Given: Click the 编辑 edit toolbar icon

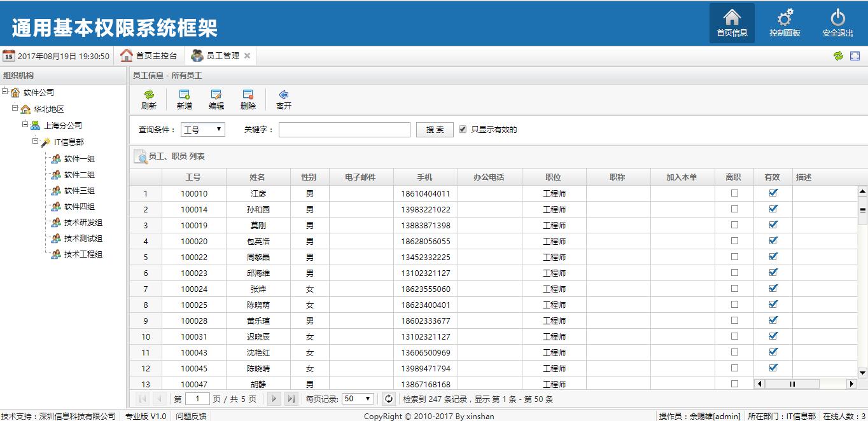Looking at the screenshot, I should point(216,95).
